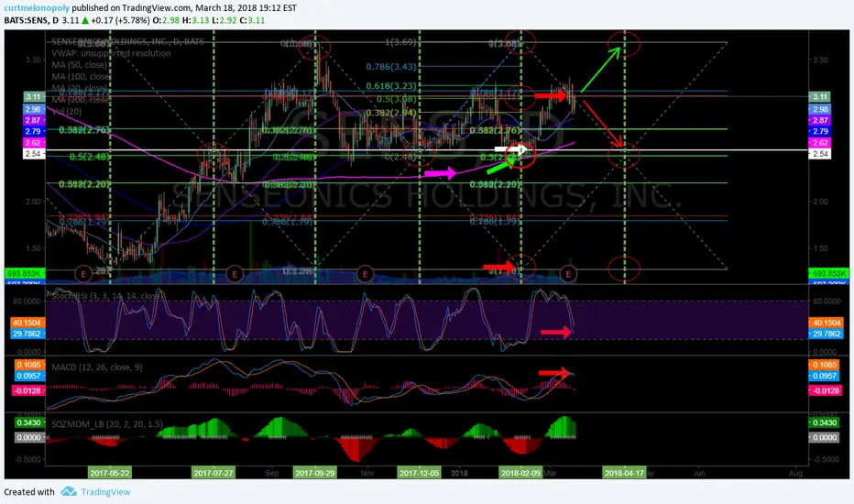Click the O:2.98 open value in header
The image size is (854, 504).
pyautogui.click(x=166, y=20)
